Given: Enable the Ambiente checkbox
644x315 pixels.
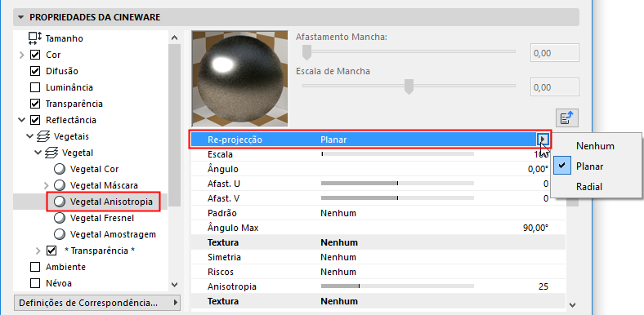Looking at the screenshot, I should (35, 267).
